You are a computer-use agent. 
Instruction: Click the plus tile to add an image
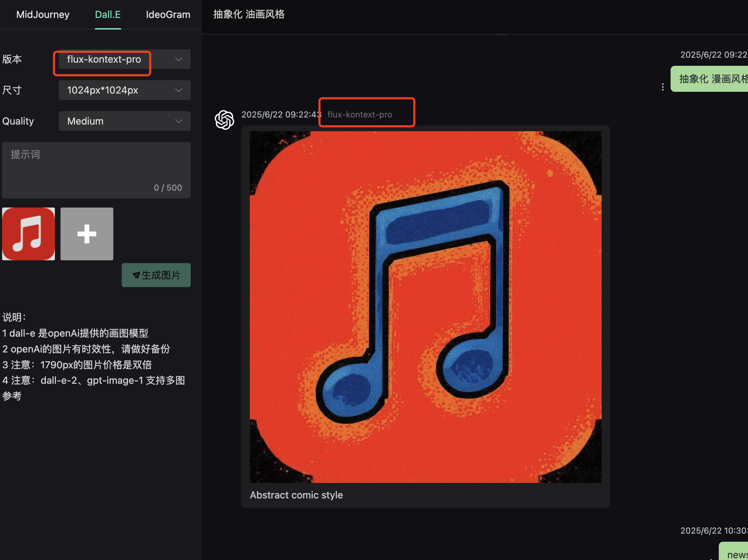pos(87,234)
